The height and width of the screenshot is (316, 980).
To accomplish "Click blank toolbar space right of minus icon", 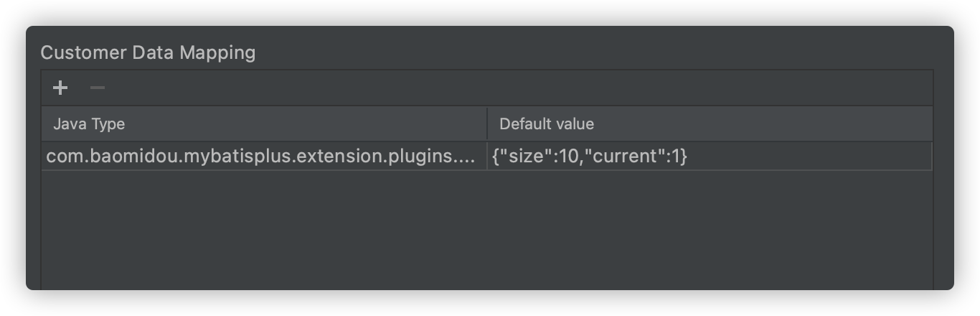I will (x=502, y=88).
